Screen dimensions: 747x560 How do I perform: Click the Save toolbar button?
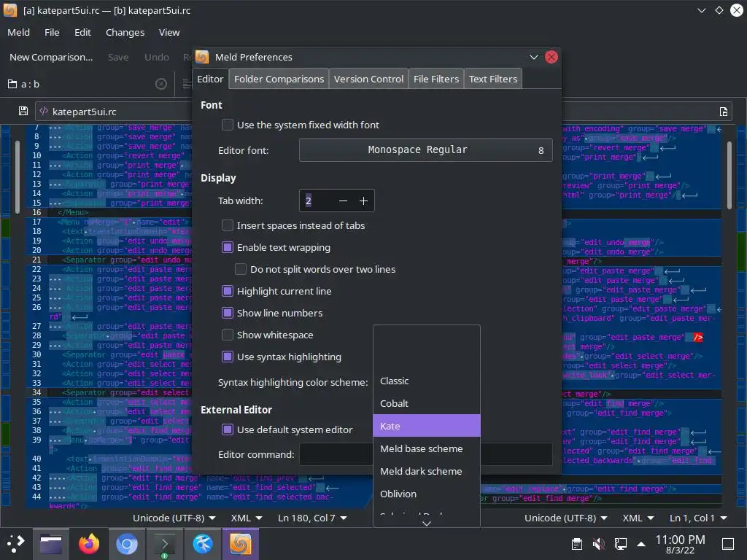click(118, 57)
